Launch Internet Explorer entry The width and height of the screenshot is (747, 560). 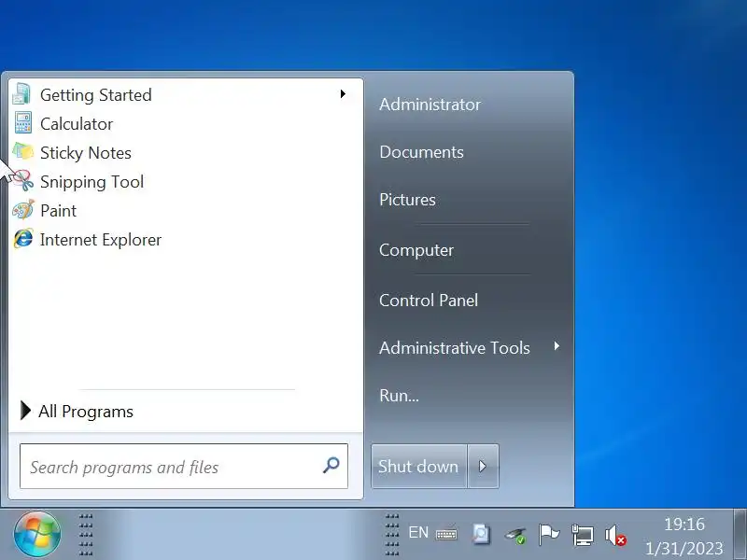pyautogui.click(x=186, y=240)
